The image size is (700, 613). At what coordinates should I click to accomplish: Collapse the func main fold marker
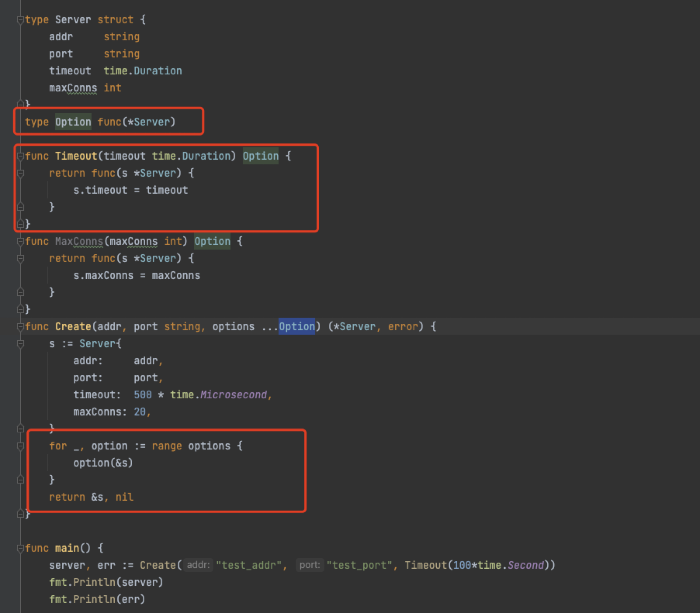tap(21, 548)
